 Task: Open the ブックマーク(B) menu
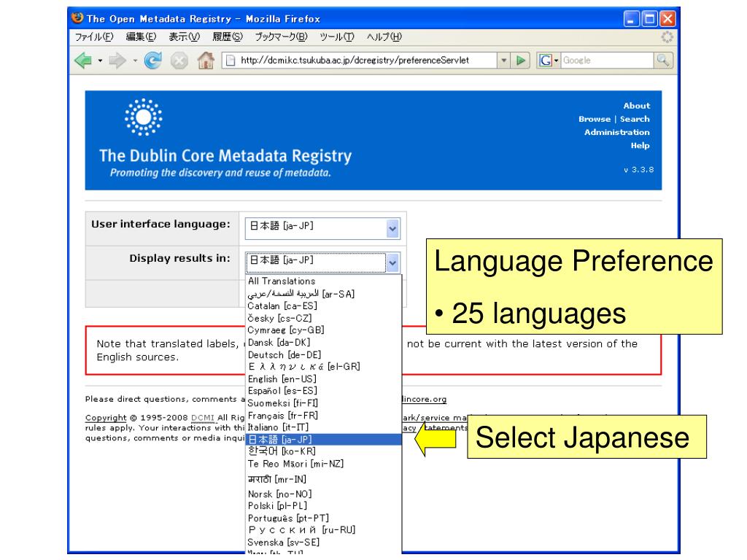click(281, 36)
